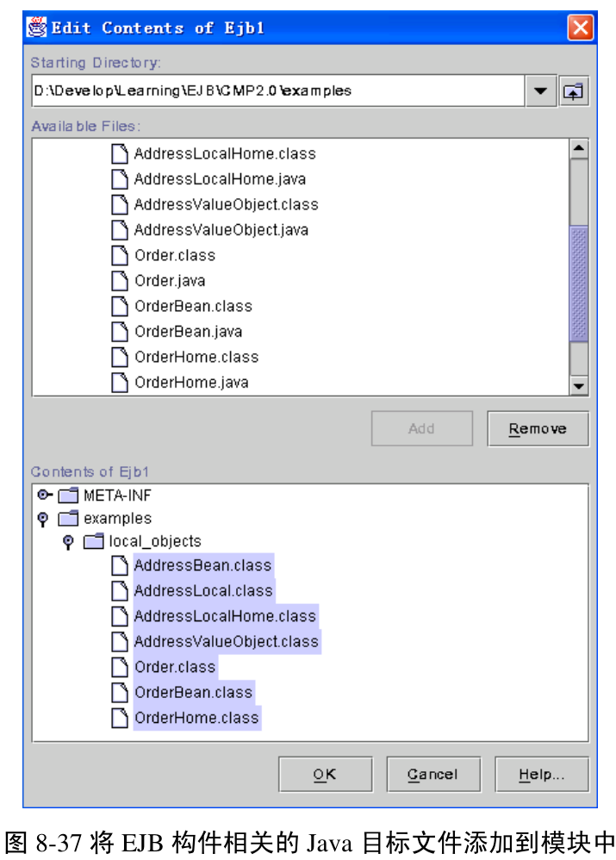Click the Remove button
Viewport: 616px width, 860px height.
(x=538, y=428)
